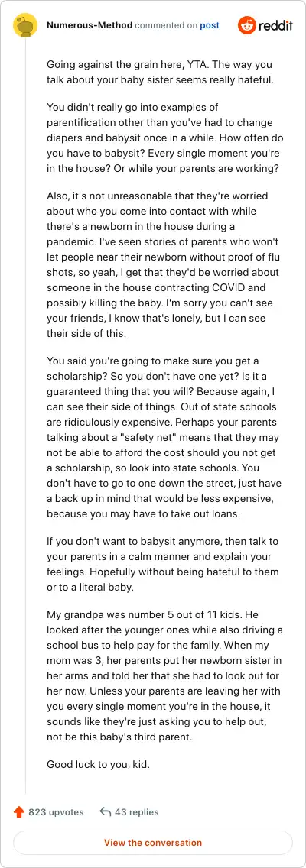Click the 'View the conversation' button
306x868 pixels.
(x=153, y=843)
